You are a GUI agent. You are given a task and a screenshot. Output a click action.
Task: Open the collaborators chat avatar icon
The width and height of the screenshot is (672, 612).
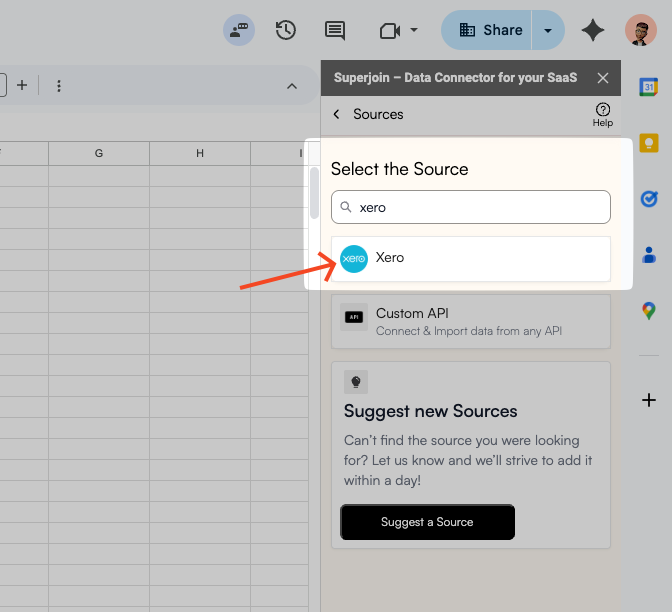tap(239, 30)
